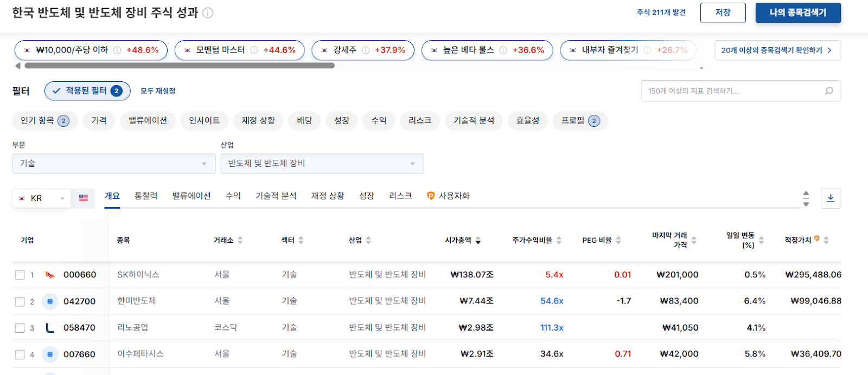Image resolution: width=868 pixels, height=375 pixels.
Task: Sort by 적정가치 column arrows
Action: (826, 240)
